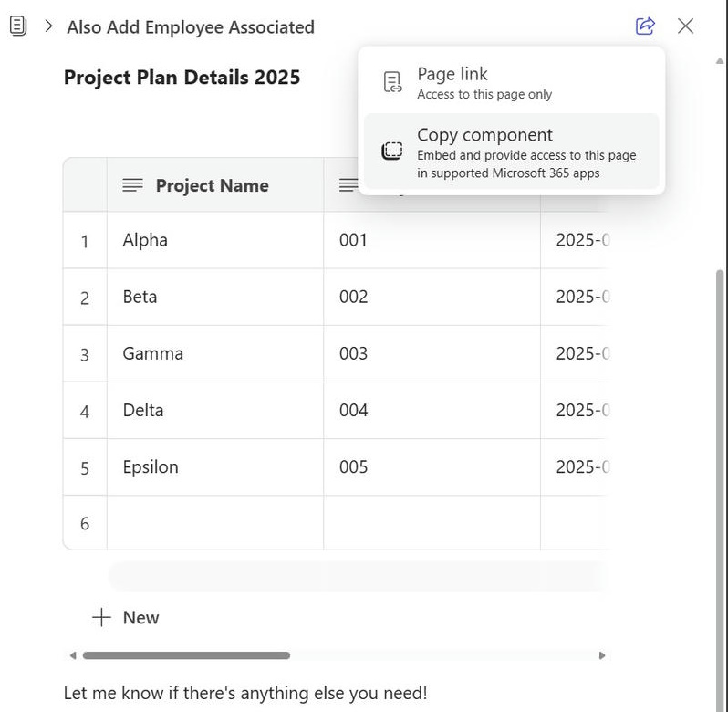Click the horizontal scrollbar thumb
Image resolution: width=728 pixels, height=712 pixels.
pyautogui.click(x=186, y=655)
